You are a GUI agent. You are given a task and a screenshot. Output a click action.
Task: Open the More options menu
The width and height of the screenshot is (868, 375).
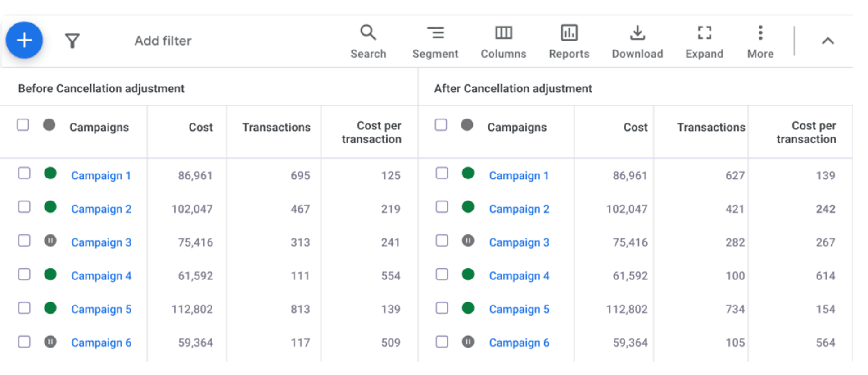(x=760, y=41)
